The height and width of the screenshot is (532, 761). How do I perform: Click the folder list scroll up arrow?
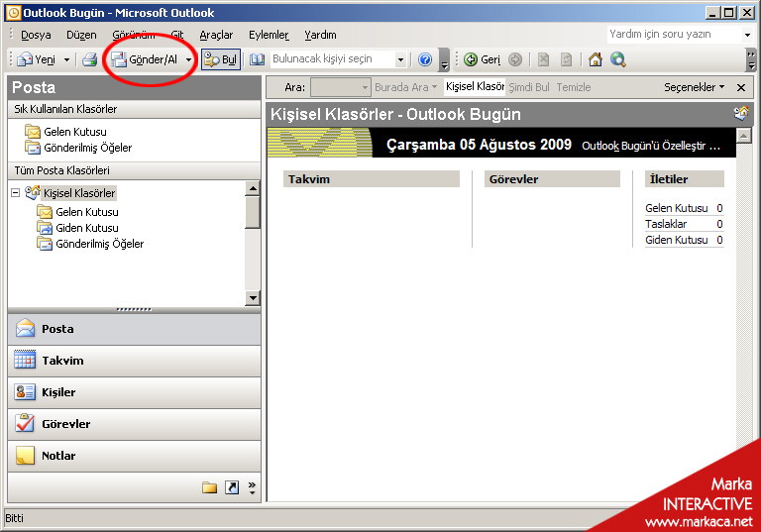(x=253, y=188)
